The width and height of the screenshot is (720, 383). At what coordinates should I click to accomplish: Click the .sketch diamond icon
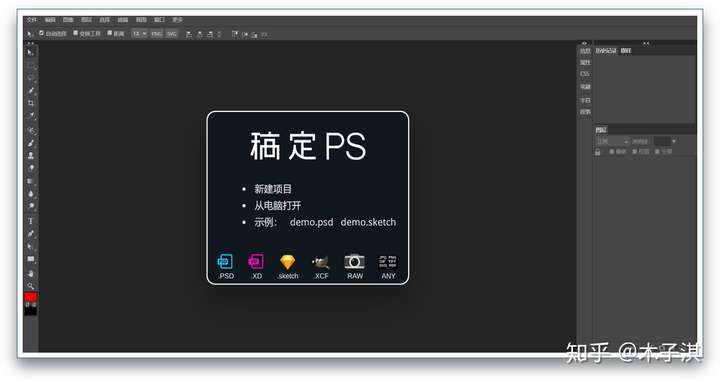tap(288, 262)
